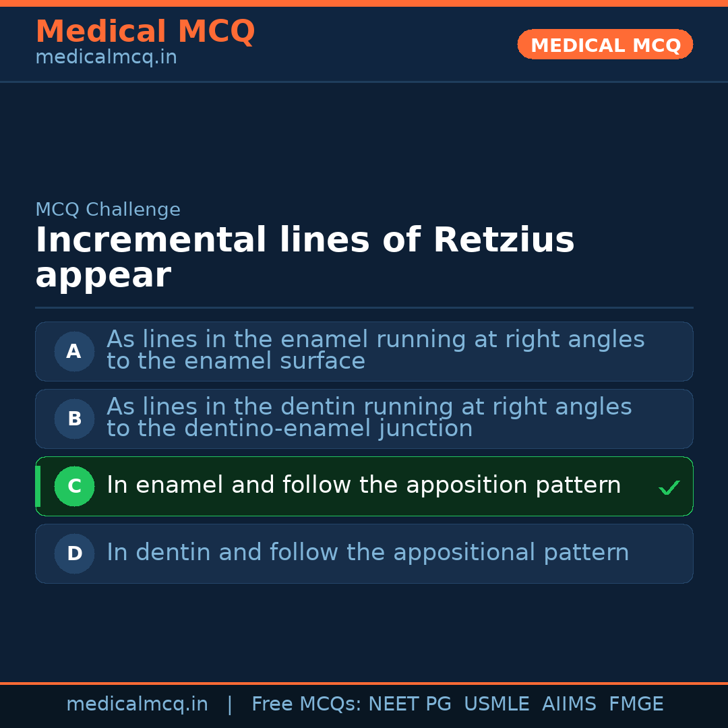728x728 pixels.
Task: Choose answer 'As lines in the enamel running at right angles'
Action: click(x=375, y=351)
